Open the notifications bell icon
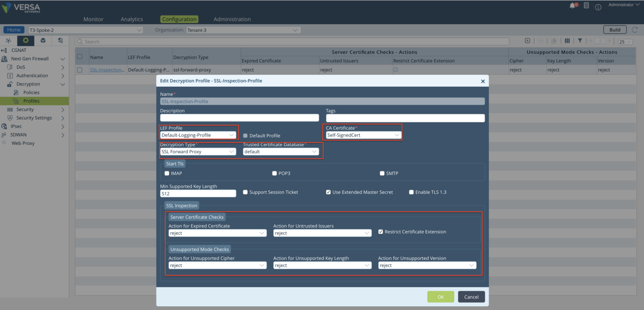The width and height of the screenshot is (644, 310). click(573, 5)
